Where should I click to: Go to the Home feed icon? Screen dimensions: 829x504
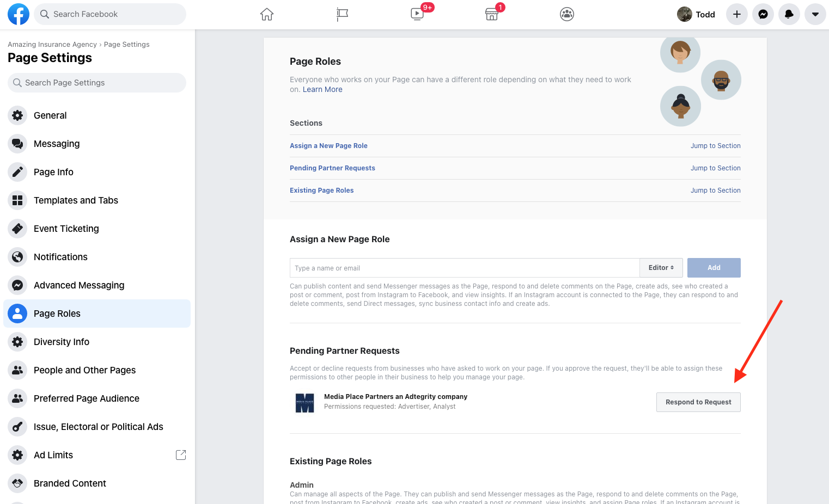click(267, 14)
